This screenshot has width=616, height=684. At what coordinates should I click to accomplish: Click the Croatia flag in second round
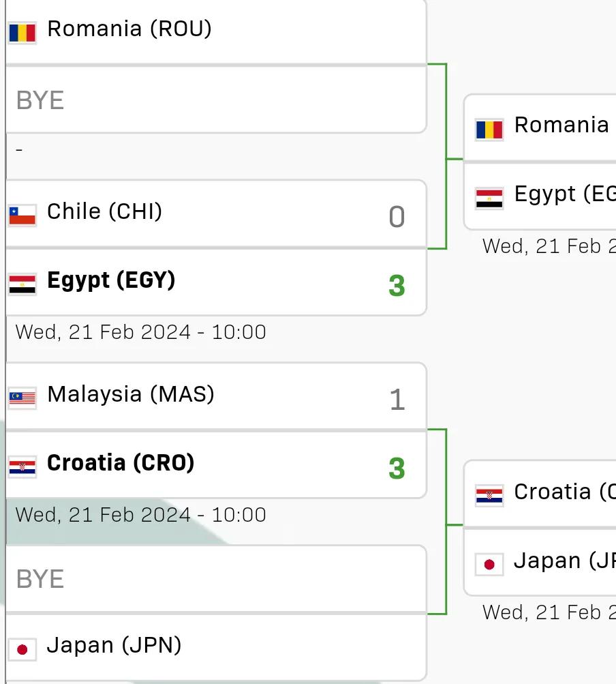[x=489, y=496]
